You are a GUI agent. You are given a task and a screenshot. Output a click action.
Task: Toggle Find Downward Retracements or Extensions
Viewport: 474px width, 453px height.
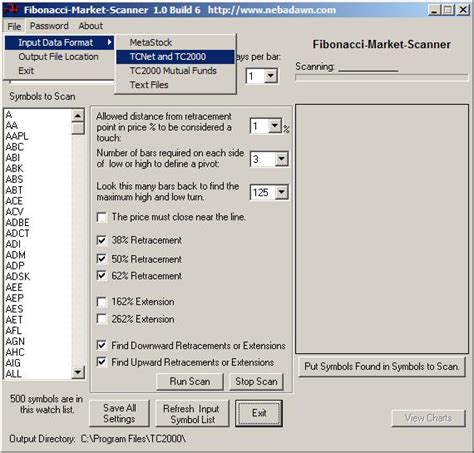pos(102,345)
